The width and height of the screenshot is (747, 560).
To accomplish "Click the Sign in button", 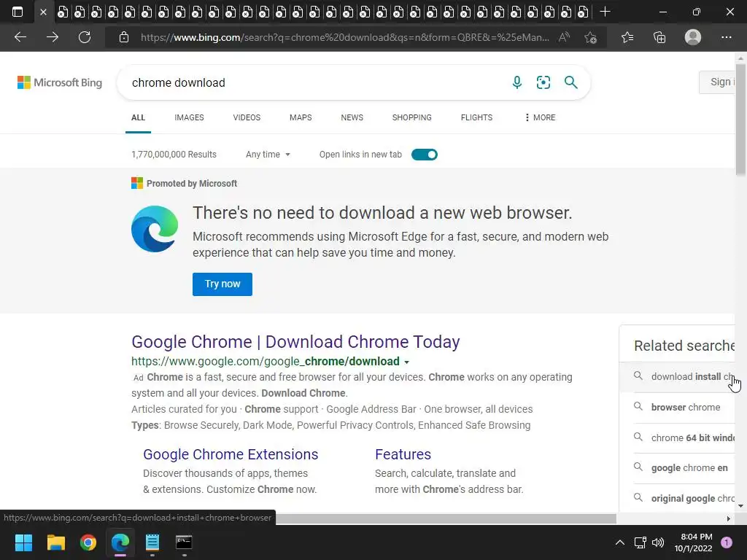I will [x=718, y=82].
